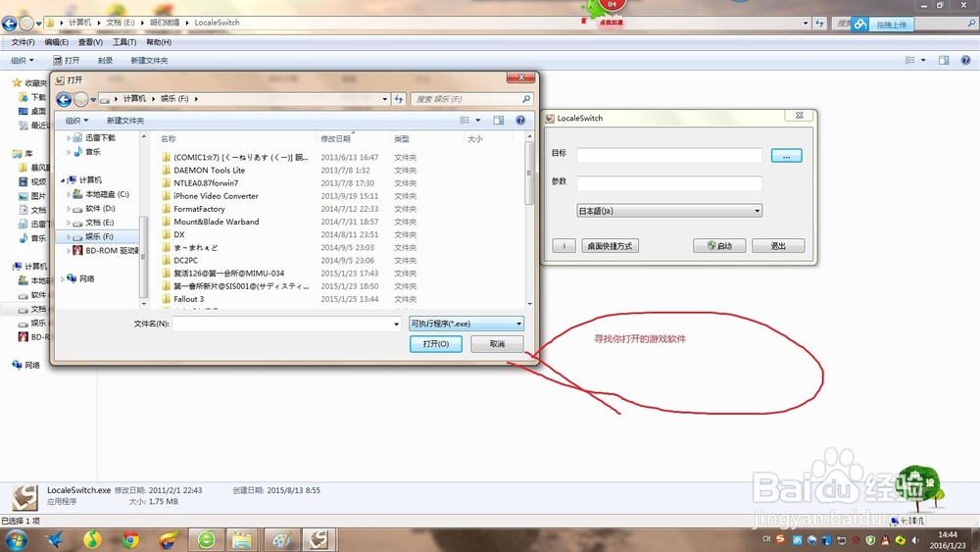Select the NTLEA0.87forwin7 folder
Image resolution: width=980 pixels, height=552 pixels.
206,183
